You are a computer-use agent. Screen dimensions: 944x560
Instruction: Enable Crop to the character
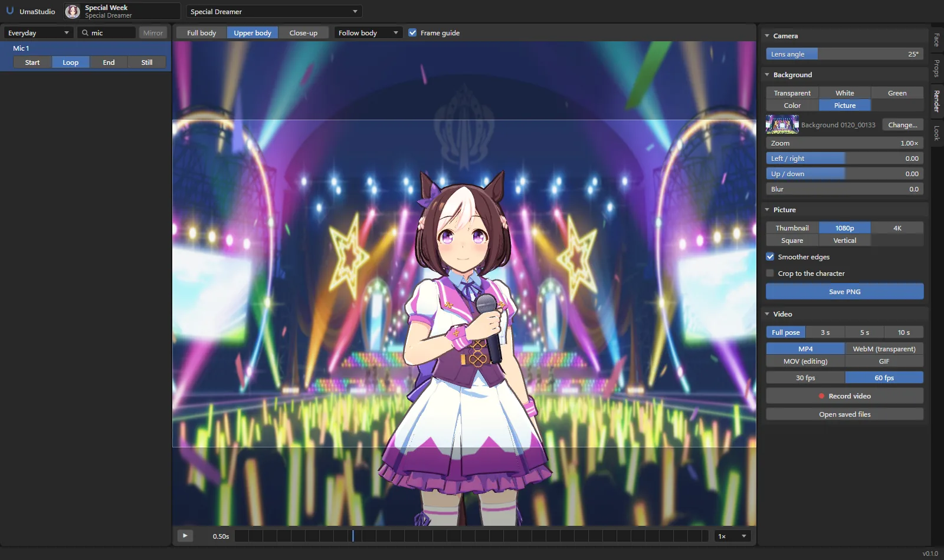[770, 273]
